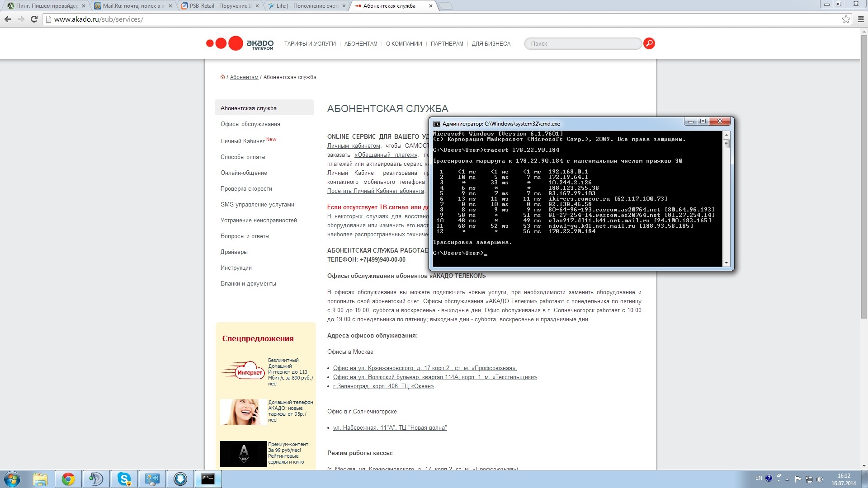
Task: Open the Проверка скорости sidebar link
Action: [x=246, y=189]
